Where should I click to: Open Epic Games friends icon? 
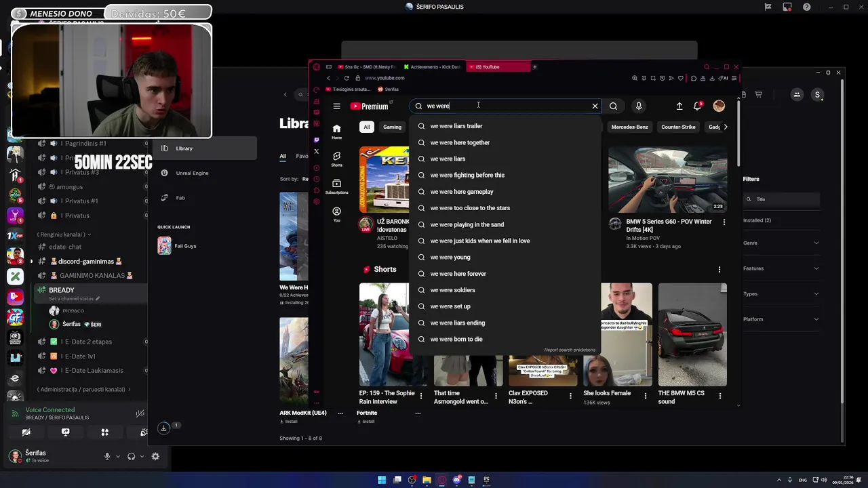tap(797, 95)
